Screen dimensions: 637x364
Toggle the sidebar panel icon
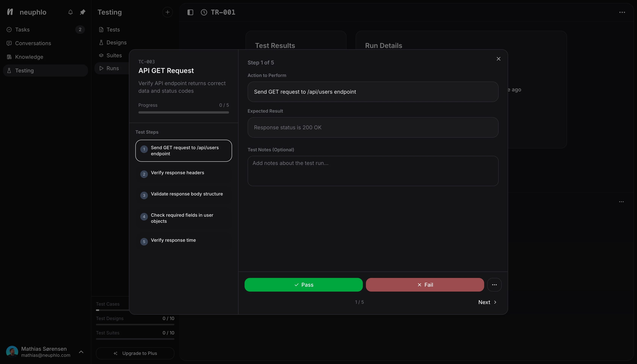(x=190, y=12)
